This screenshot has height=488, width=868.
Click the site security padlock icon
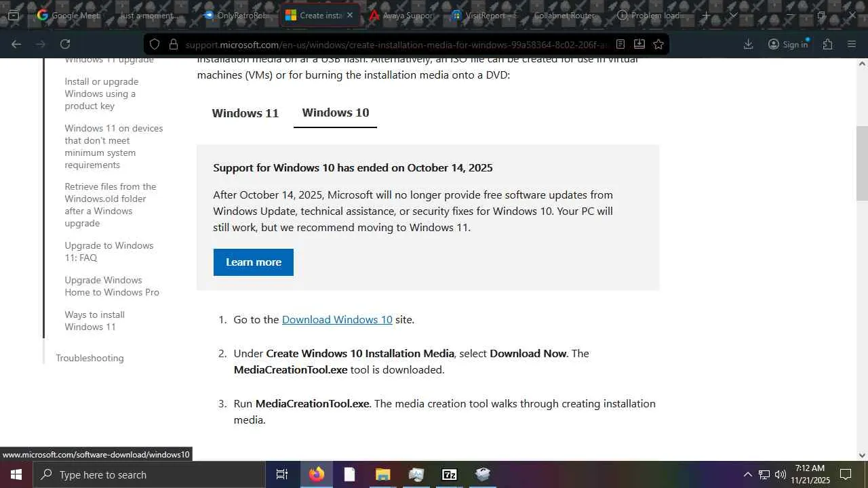(173, 44)
